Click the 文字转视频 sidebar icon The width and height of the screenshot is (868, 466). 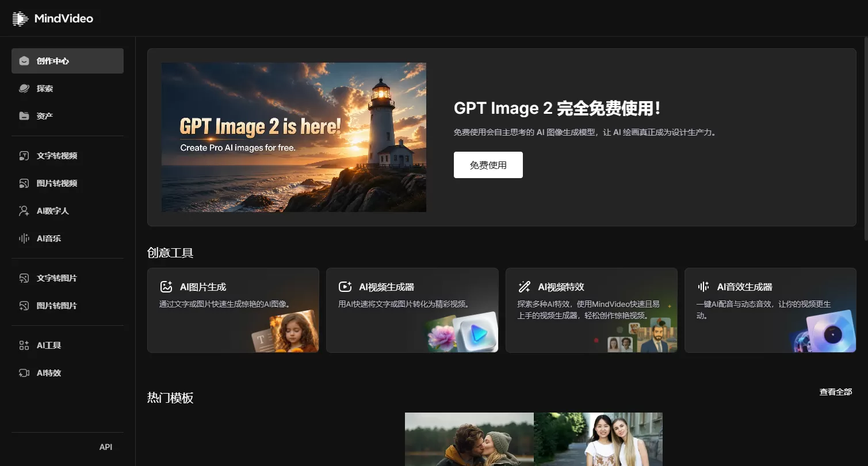coord(24,156)
